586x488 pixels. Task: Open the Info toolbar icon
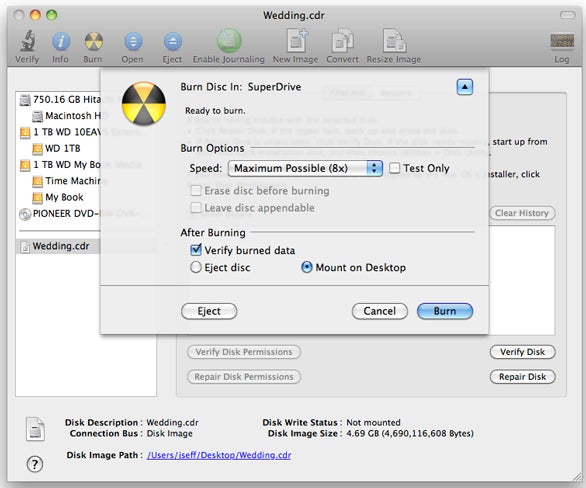pos(61,41)
